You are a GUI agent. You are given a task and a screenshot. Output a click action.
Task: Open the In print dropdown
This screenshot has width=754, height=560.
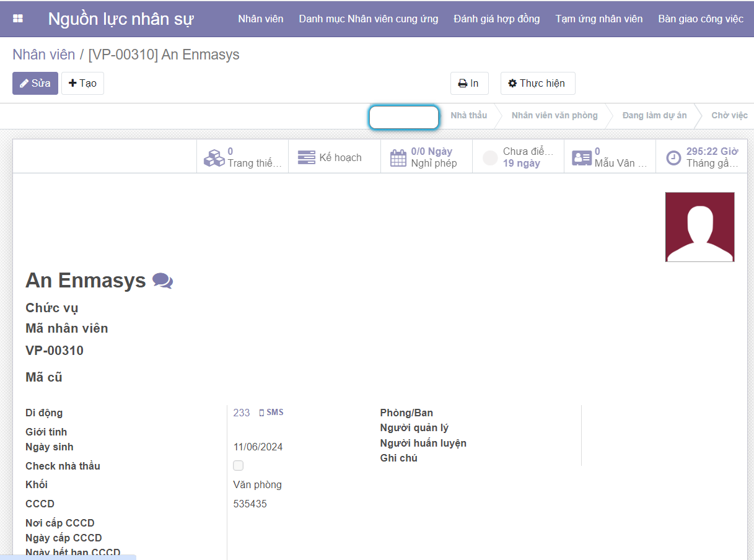(469, 84)
